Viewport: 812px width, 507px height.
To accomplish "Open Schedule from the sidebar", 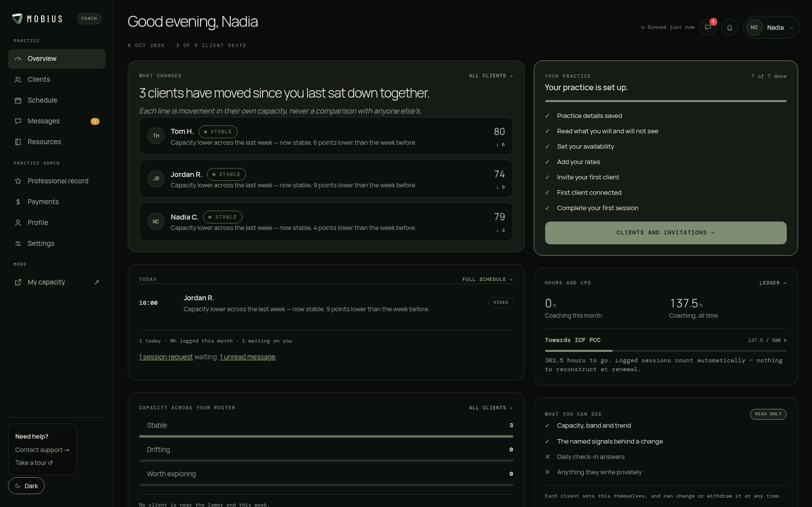I will pyautogui.click(x=56, y=101).
